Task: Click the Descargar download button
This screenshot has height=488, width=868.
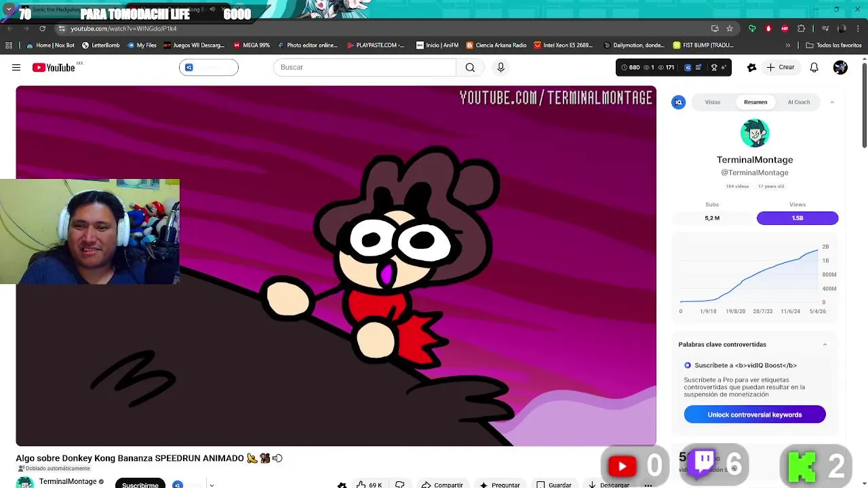Action: point(608,485)
